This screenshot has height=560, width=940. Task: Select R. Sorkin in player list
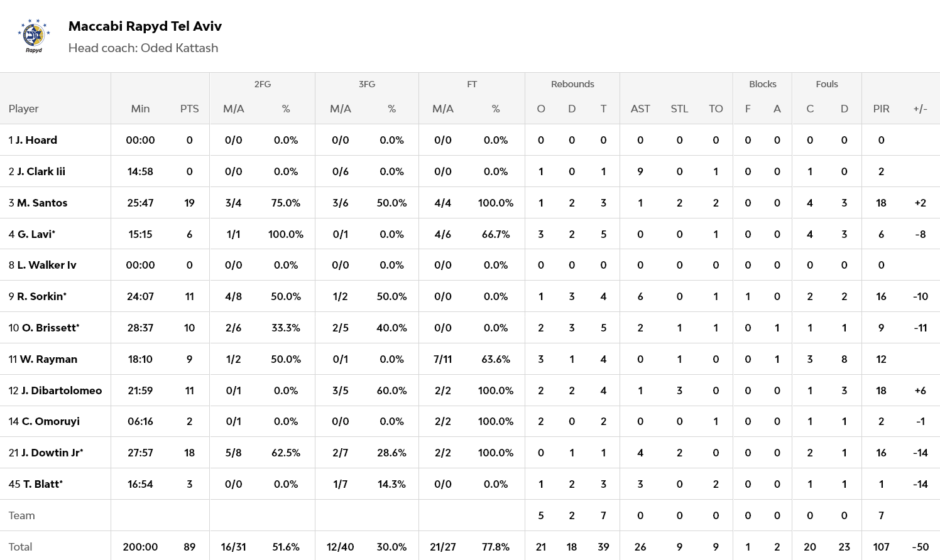click(41, 296)
